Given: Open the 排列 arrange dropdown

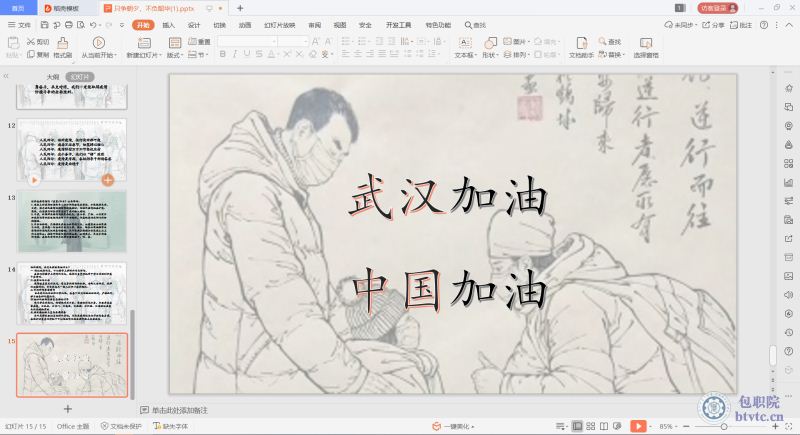Looking at the screenshot, I should (x=516, y=55).
